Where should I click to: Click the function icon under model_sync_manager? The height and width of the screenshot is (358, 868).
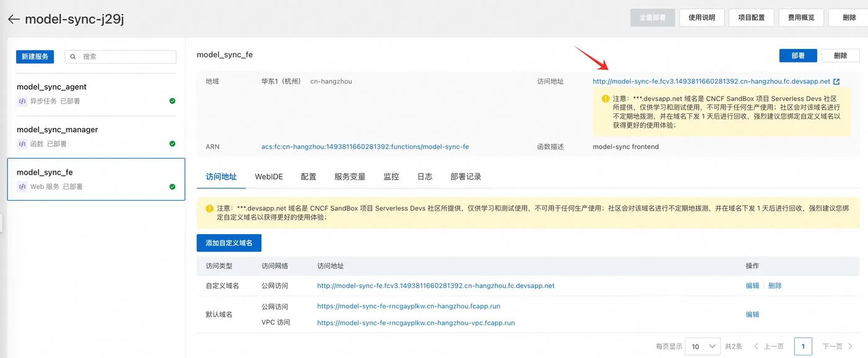[x=22, y=144]
